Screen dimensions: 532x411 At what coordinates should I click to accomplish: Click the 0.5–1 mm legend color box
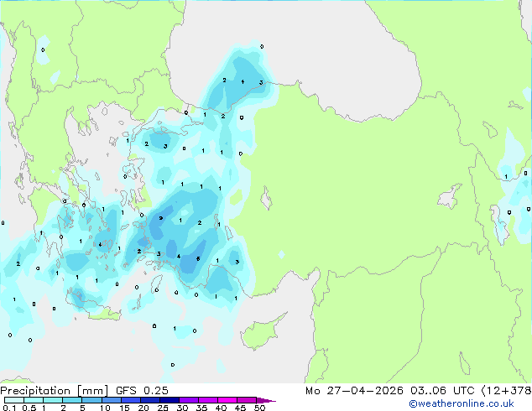[34, 400]
